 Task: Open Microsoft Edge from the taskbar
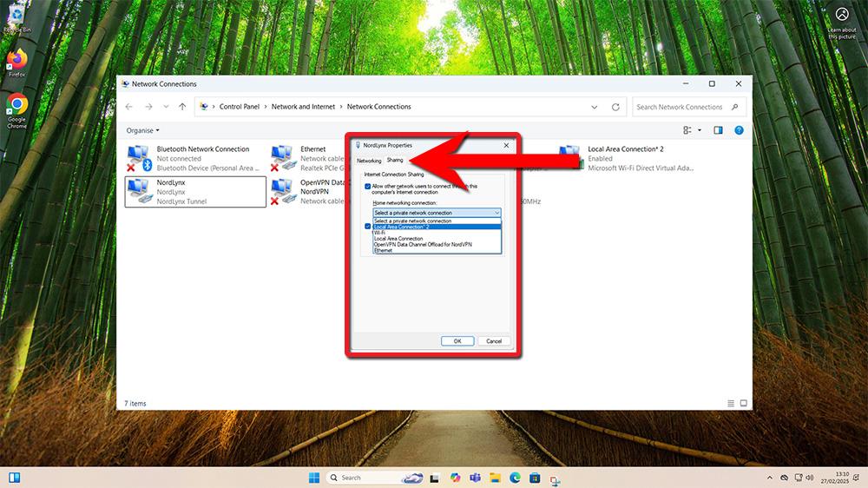(x=515, y=478)
